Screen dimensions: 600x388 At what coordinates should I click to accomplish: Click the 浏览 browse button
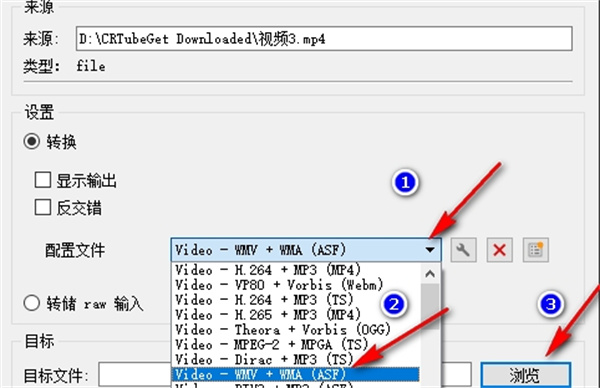click(x=526, y=375)
